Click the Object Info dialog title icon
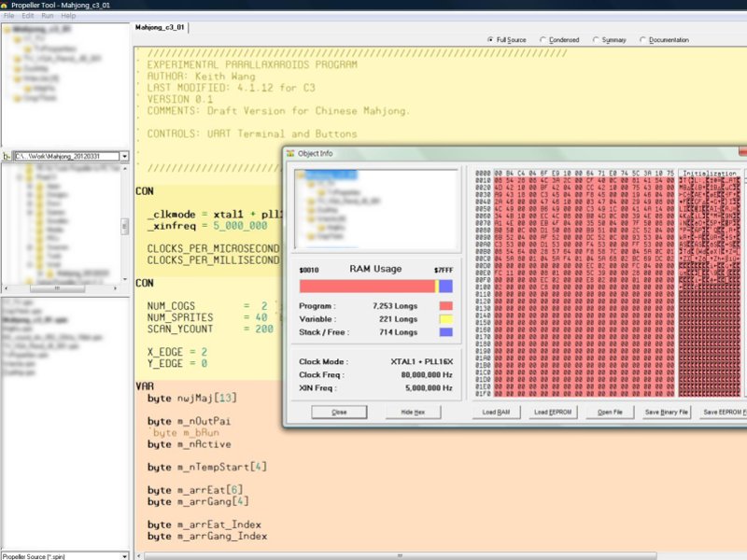The image size is (747, 560). [x=290, y=153]
